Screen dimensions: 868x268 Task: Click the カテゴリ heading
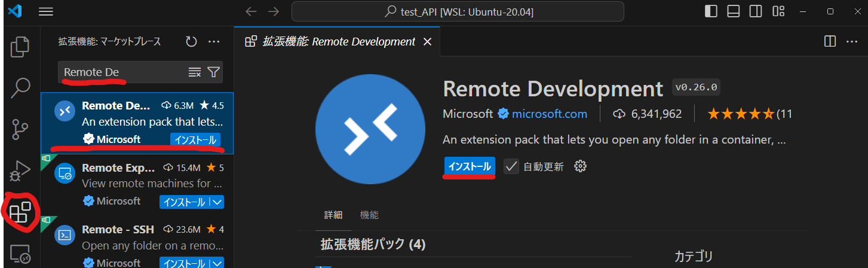coord(694,257)
